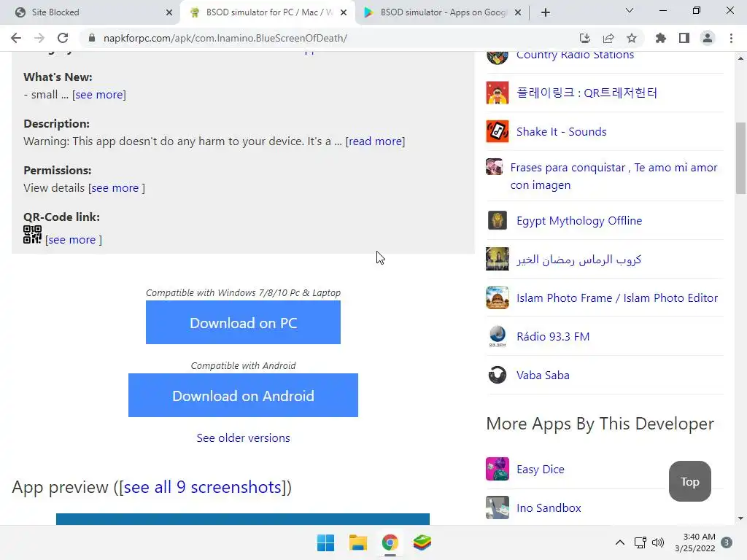Open Shake It - Sounds link

point(562,132)
